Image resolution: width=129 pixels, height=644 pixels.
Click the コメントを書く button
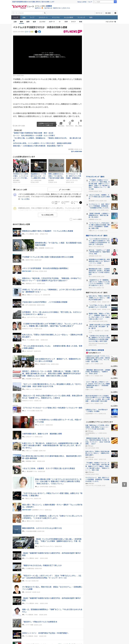point(65,190)
